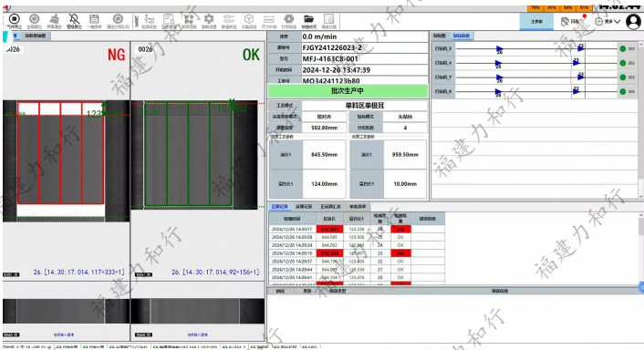
Task: Click blue marker 23 on lane _8
Action: pos(576,90)
